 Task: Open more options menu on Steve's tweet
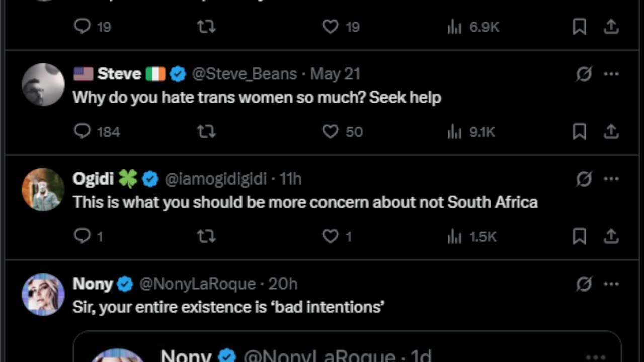(611, 74)
